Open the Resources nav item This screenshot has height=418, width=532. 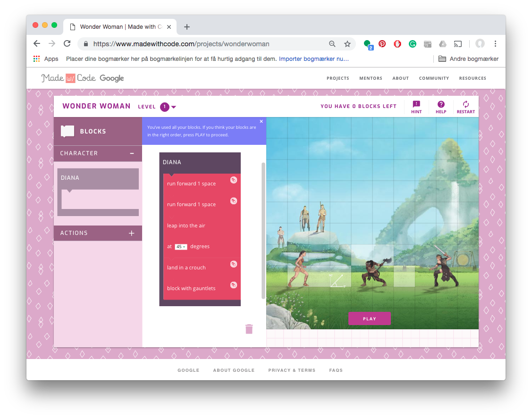[473, 78]
